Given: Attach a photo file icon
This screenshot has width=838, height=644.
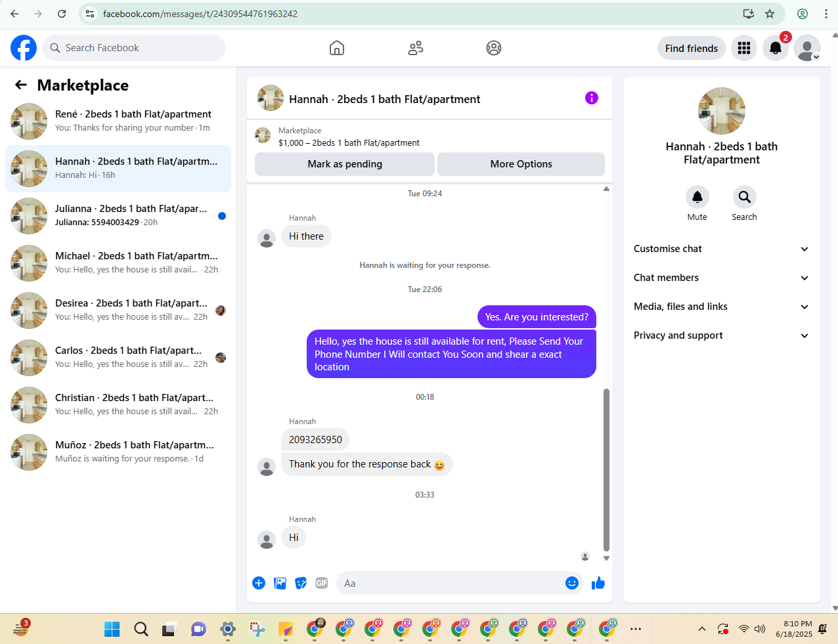Looking at the screenshot, I should [280, 583].
